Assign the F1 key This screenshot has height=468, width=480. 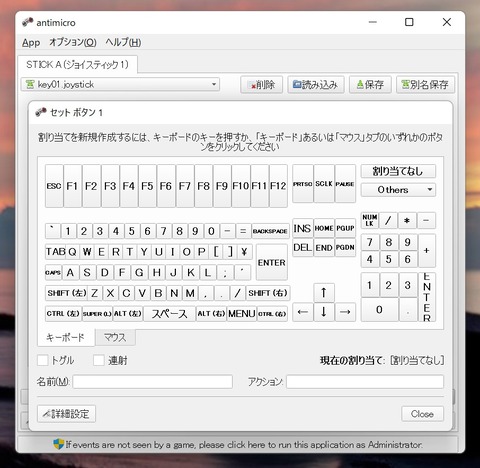point(72,186)
